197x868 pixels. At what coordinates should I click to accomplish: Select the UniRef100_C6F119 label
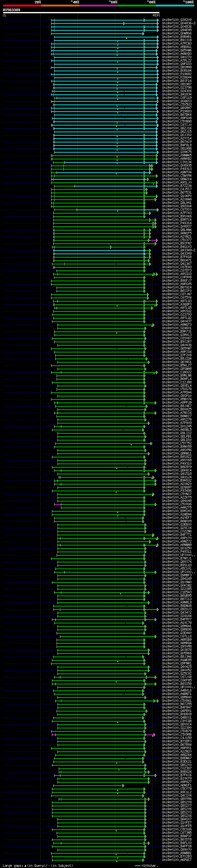pos(177,98)
